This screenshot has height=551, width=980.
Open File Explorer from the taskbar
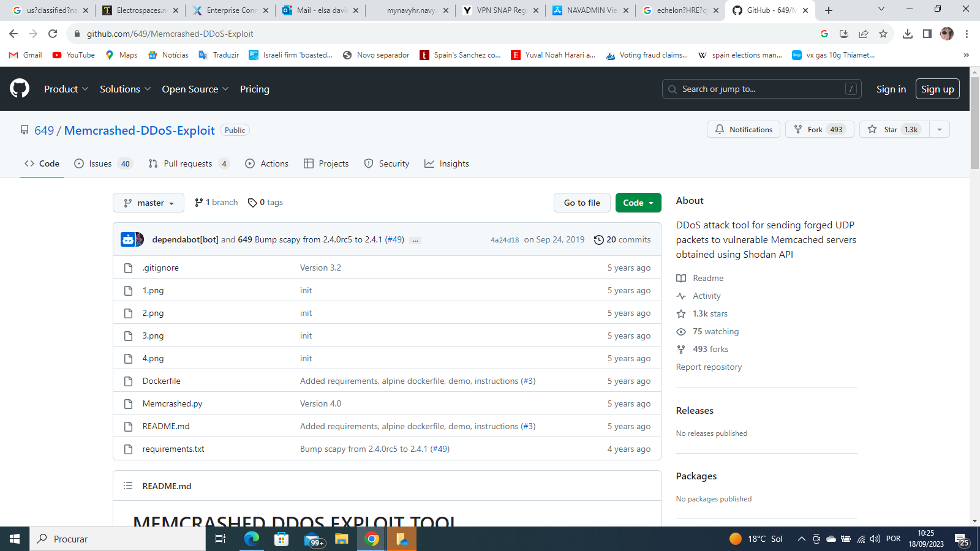341,539
